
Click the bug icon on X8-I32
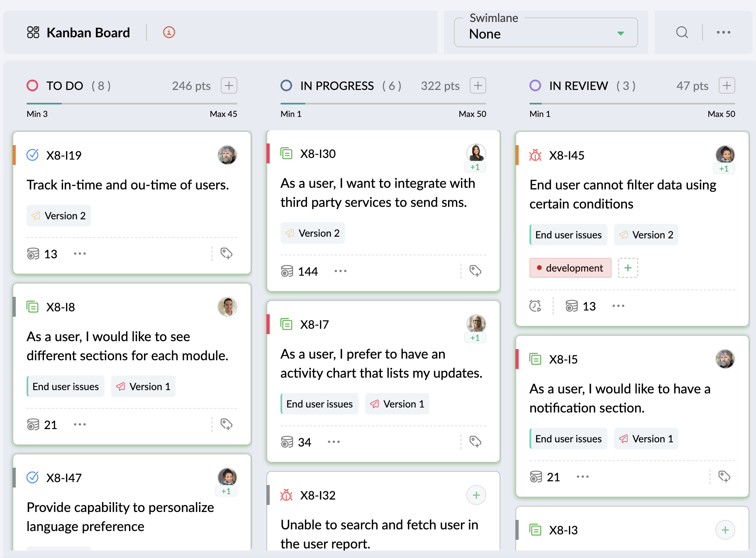(286, 495)
